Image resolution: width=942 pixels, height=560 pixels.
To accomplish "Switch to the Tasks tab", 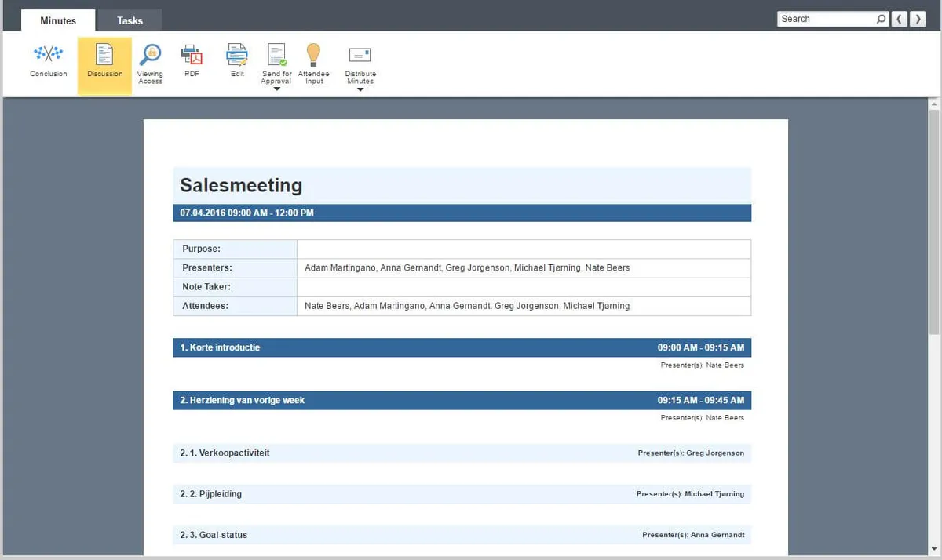I will [x=130, y=20].
